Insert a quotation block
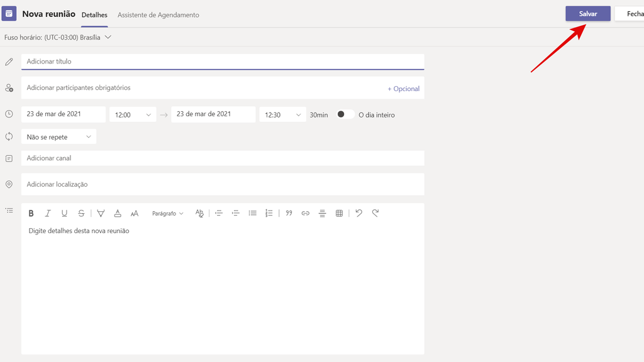This screenshot has width=644, height=362. click(x=289, y=213)
